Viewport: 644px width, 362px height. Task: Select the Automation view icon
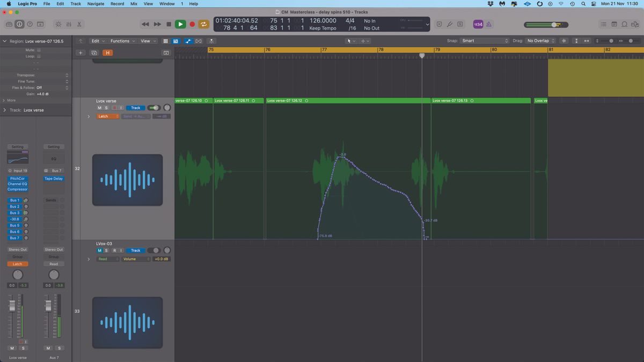[x=188, y=41]
